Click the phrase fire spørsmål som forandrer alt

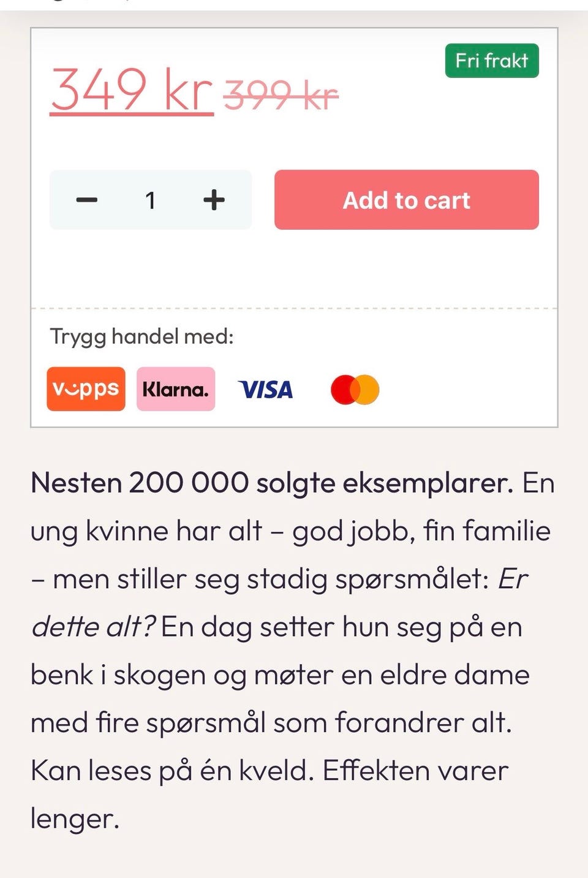coord(304,723)
